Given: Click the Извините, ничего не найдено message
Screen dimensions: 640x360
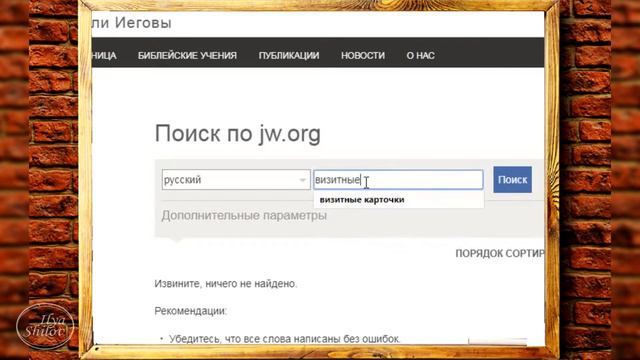Looking at the screenshot, I should tap(226, 284).
